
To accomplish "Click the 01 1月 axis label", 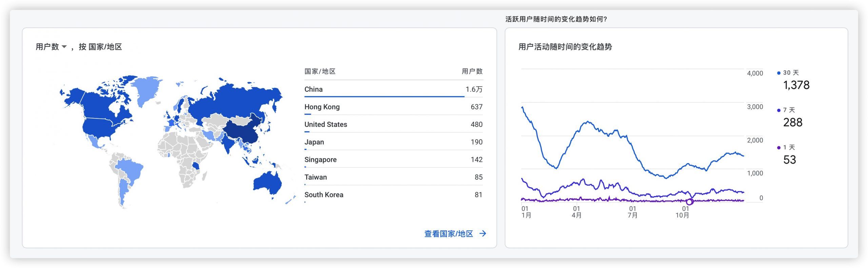I will pyautogui.click(x=526, y=212).
